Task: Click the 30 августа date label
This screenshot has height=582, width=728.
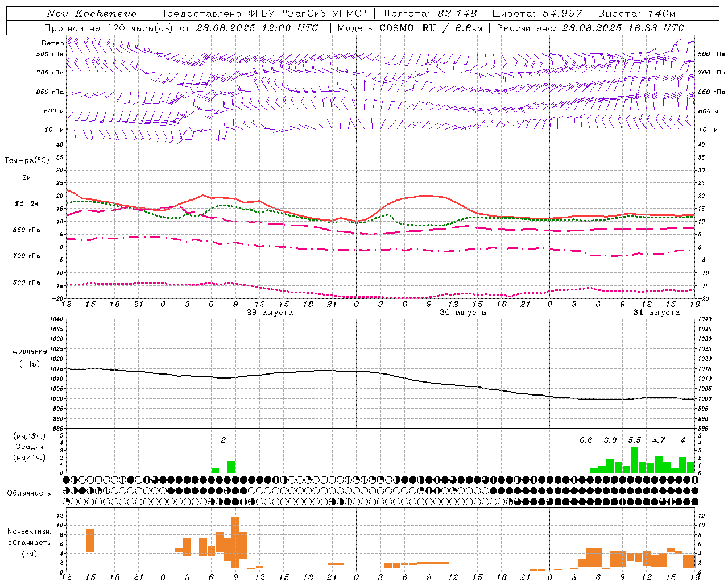Action: pos(463,313)
